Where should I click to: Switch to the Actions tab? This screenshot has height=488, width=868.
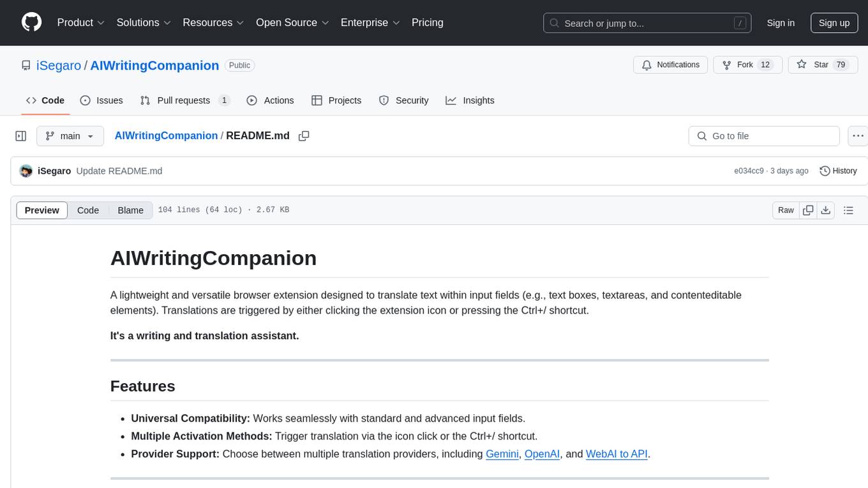click(x=270, y=100)
